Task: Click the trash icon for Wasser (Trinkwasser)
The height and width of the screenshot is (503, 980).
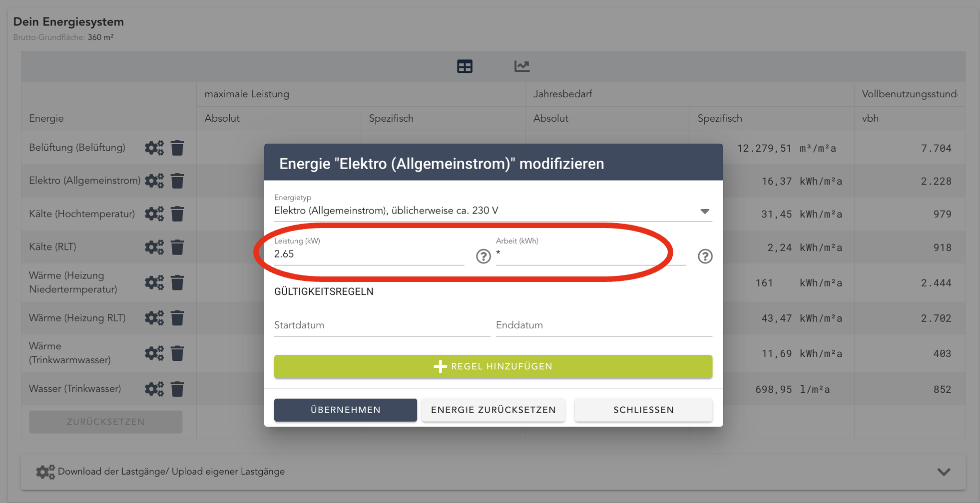Action: [x=177, y=389]
